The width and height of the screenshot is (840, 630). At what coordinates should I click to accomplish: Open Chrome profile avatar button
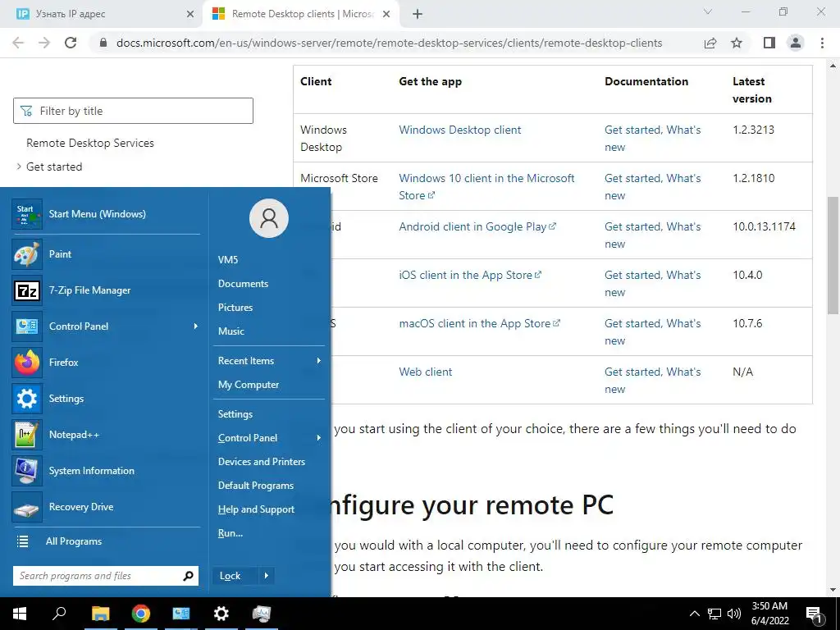point(796,43)
